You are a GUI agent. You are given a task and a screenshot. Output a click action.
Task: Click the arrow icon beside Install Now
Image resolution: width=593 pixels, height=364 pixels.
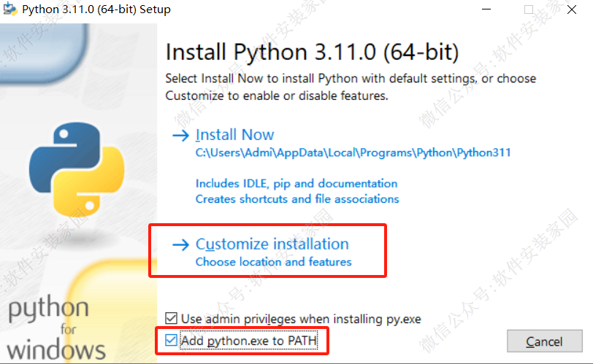click(180, 135)
